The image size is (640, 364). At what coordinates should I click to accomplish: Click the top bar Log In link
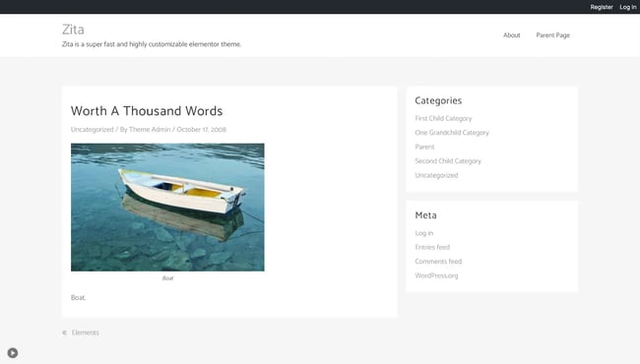pyautogui.click(x=628, y=7)
